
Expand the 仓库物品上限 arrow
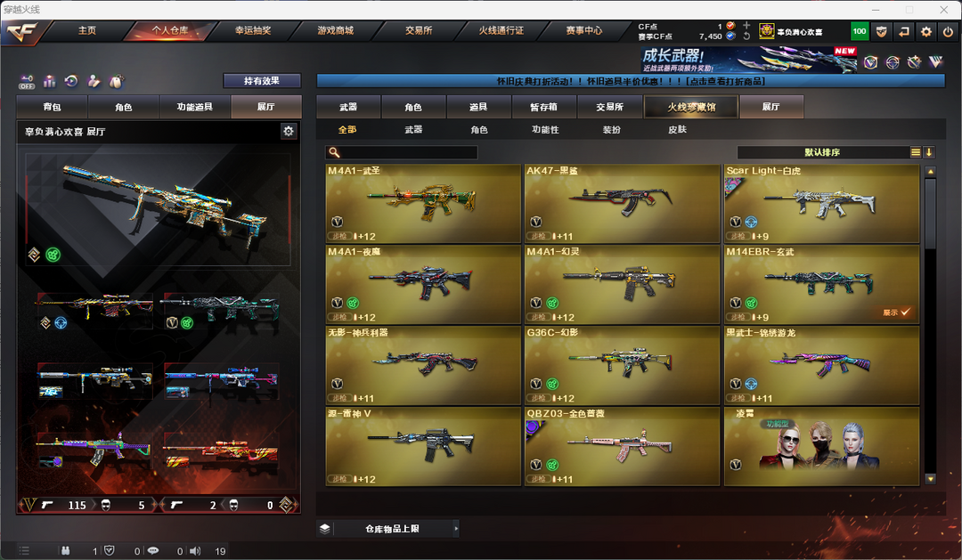[456, 528]
